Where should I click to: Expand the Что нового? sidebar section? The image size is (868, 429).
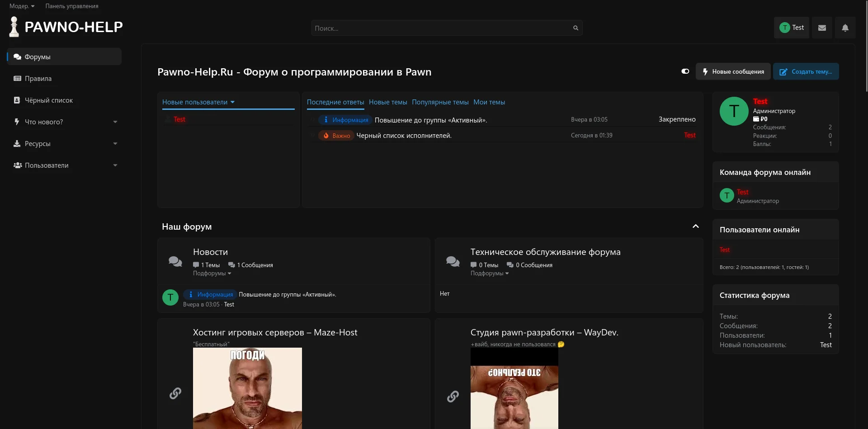point(115,122)
